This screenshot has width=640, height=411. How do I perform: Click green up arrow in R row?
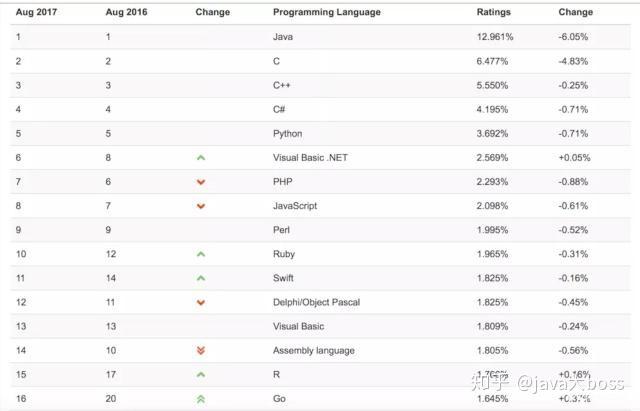coord(201,375)
